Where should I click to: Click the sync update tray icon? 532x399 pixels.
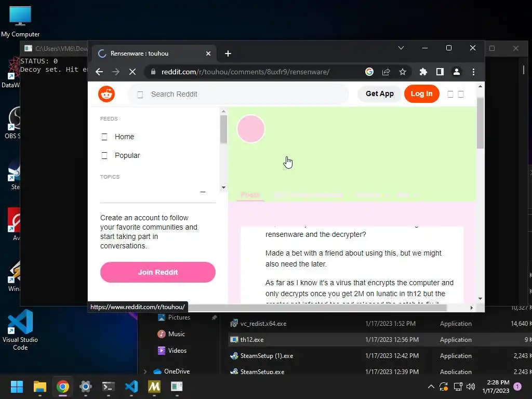(x=444, y=387)
